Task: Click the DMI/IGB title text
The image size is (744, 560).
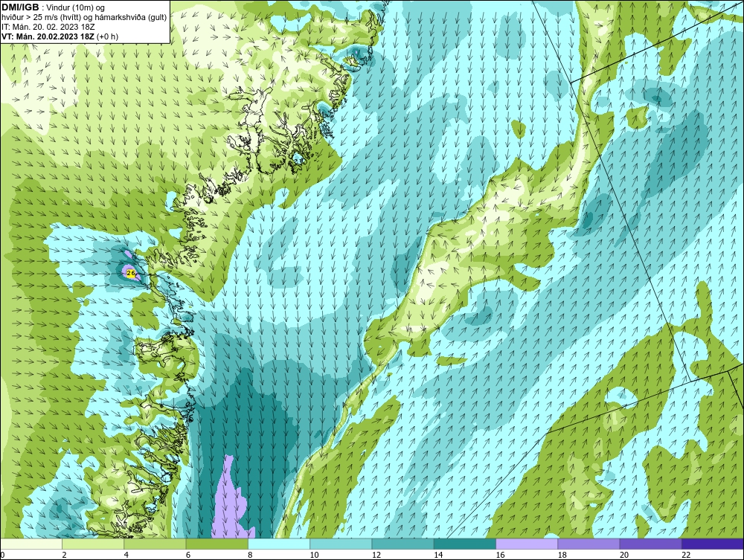Action: [20, 7]
